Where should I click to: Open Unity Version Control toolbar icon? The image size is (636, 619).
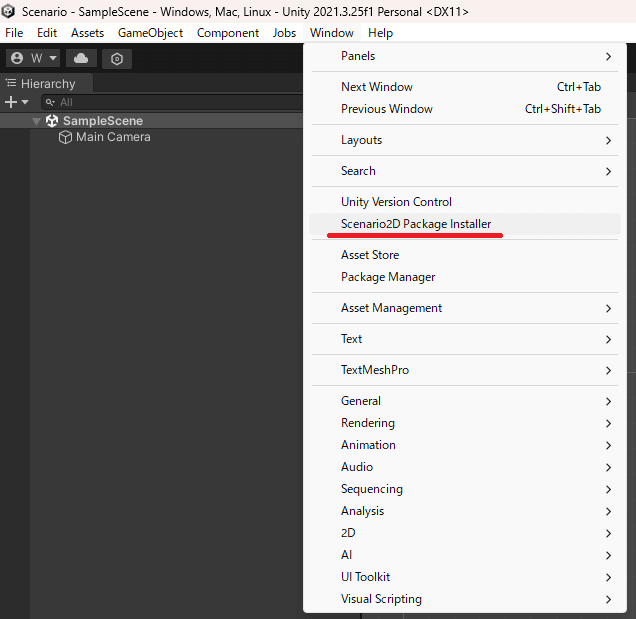pyautogui.click(x=117, y=59)
